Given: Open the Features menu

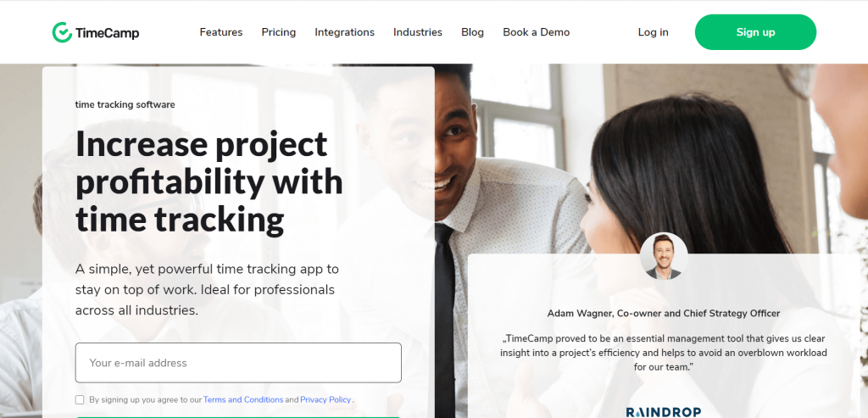Looking at the screenshot, I should coord(221,32).
